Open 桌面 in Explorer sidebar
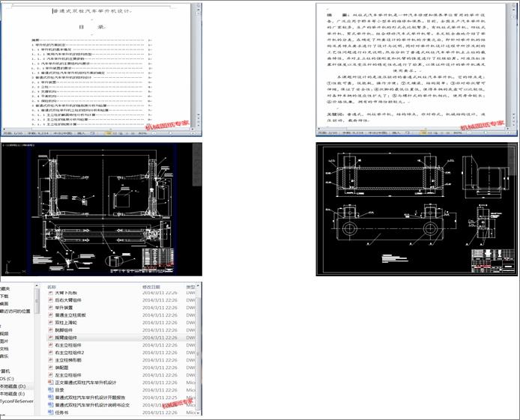 [4, 304]
